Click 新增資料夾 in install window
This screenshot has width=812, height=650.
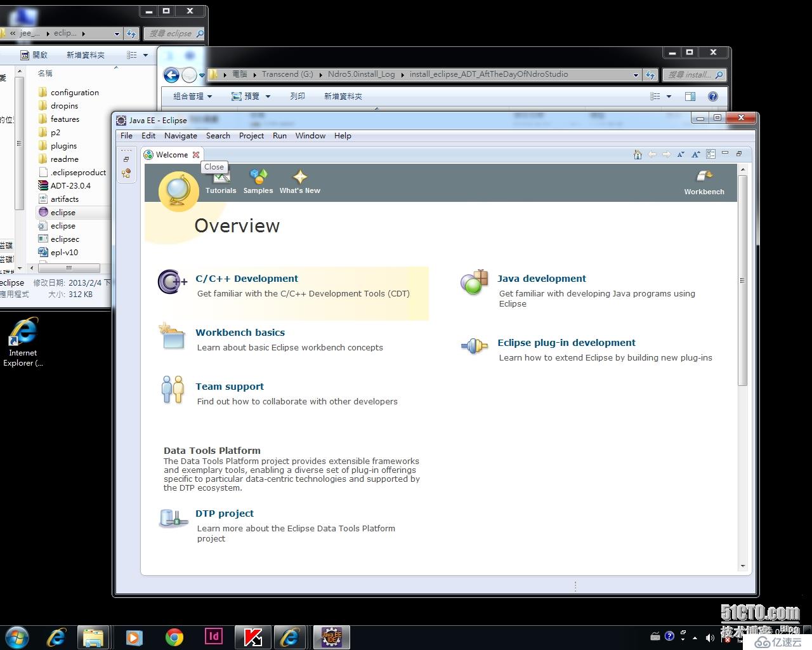[x=343, y=96]
